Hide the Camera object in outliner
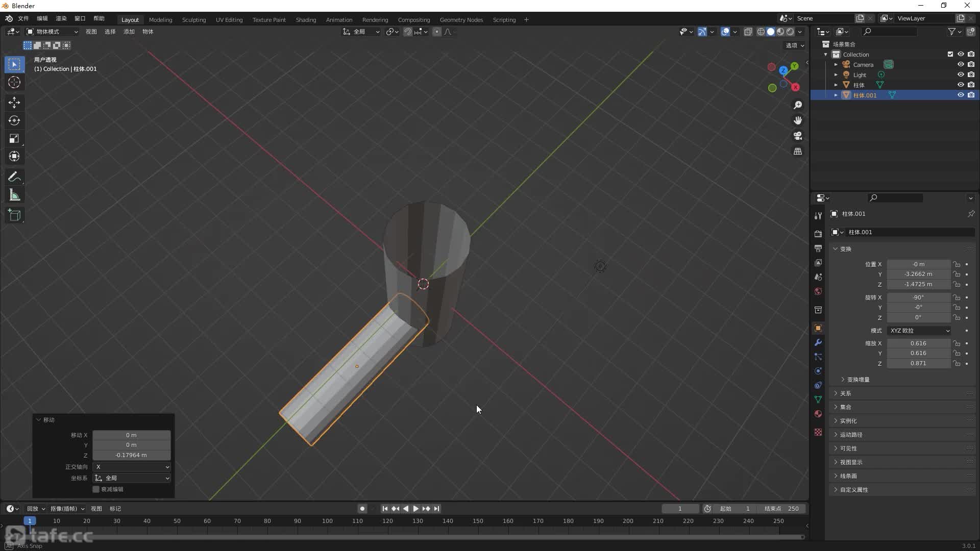980x551 pixels. [x=960, y=64]
